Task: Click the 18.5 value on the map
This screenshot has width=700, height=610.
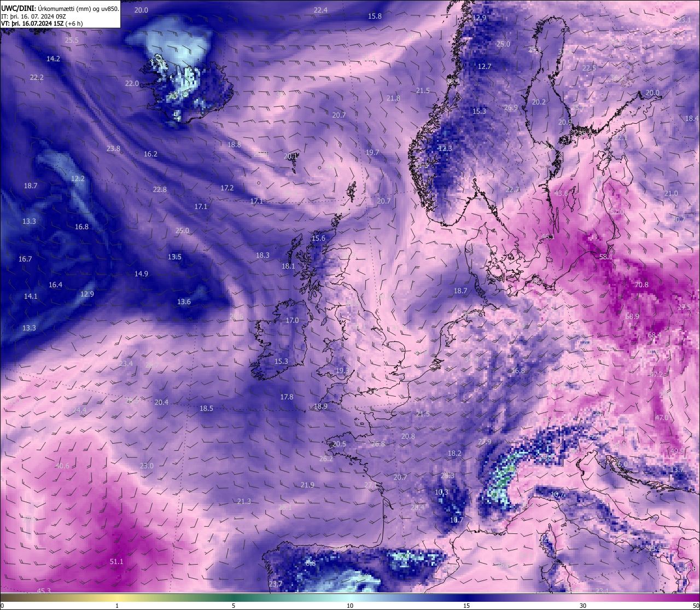Action: point(206,408)
